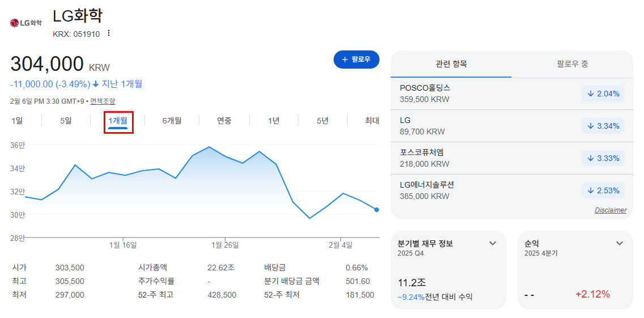Click the +2.12% net income change
The width and height of the screenshot is (644, 318).
tap(592, 294)
